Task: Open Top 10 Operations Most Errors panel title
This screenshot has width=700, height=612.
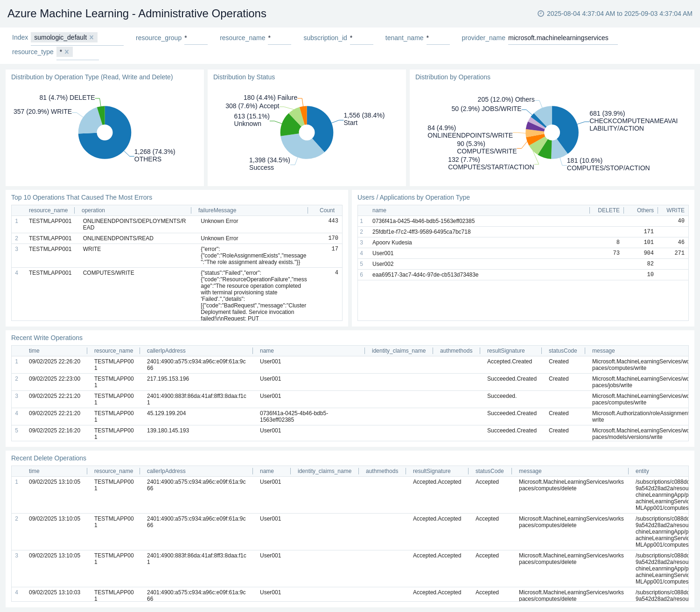Action: [82, 197]
